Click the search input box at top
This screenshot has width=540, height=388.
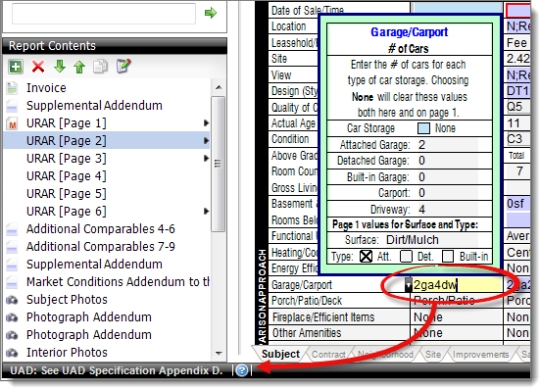(x=104, y=14)
